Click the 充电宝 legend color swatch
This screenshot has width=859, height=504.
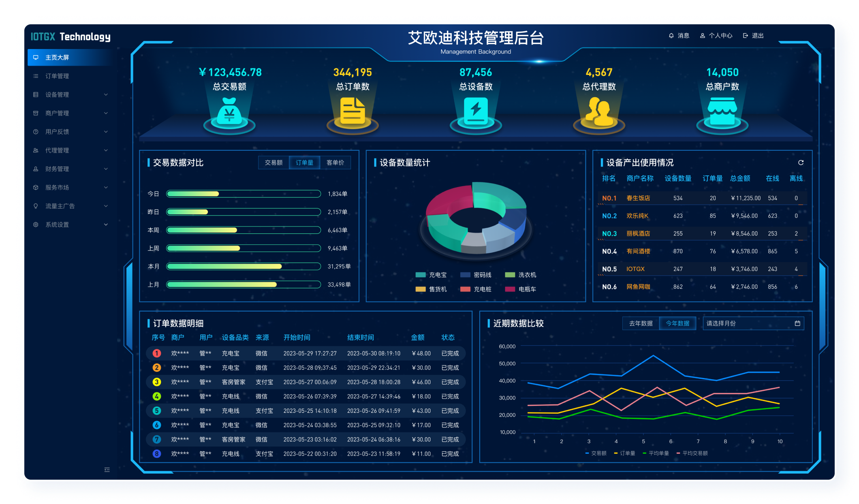pyautogui.click(x=420, y=275)
